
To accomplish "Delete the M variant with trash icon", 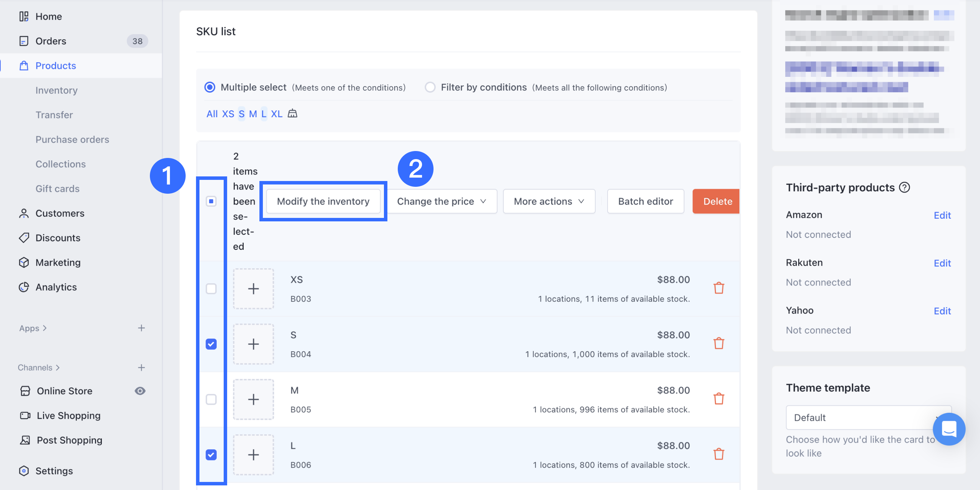I will click(718, 399).
